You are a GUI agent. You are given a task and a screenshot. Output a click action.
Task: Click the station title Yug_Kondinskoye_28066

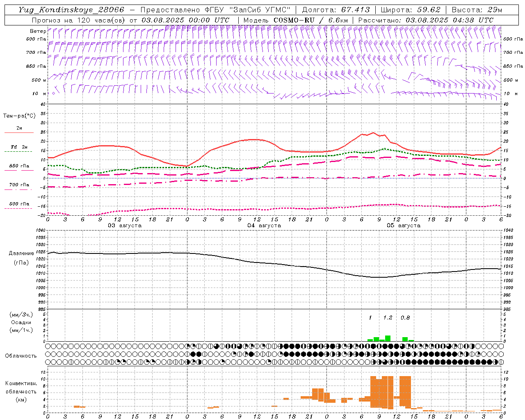point(71,10)
